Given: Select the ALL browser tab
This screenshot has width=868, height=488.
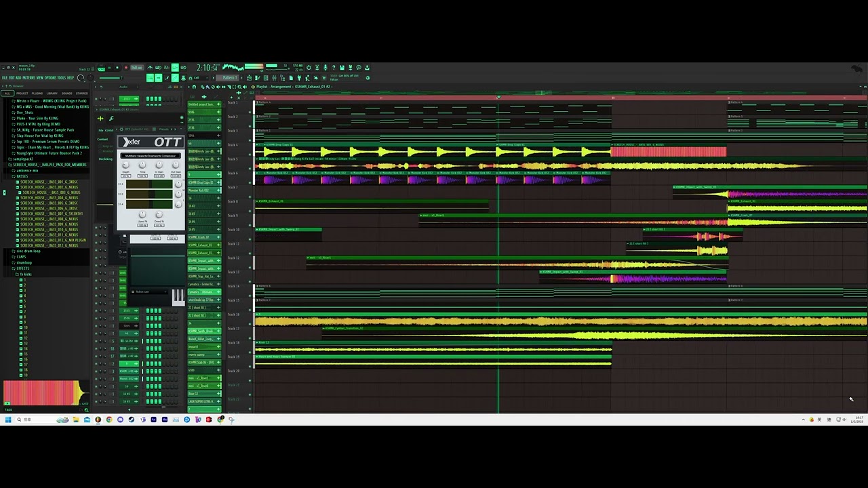Looking at the screenshot, I should pos(7,93).
